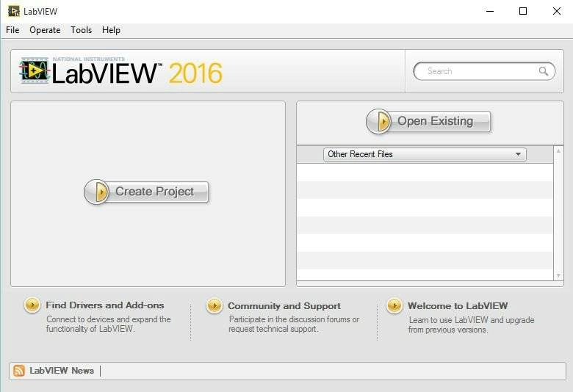Click the Find Drivers and Add-ons arrow icon

(32, 305)
